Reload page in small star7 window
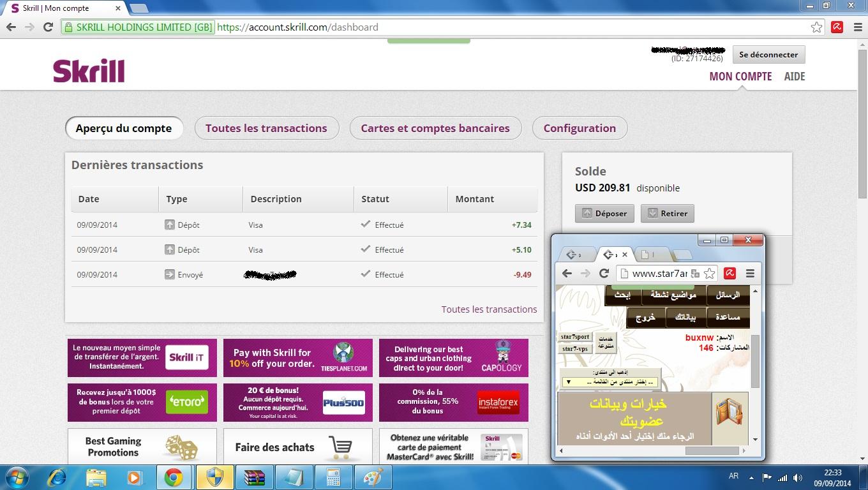Screen dimensions: 868x490 tap(604, 273)
